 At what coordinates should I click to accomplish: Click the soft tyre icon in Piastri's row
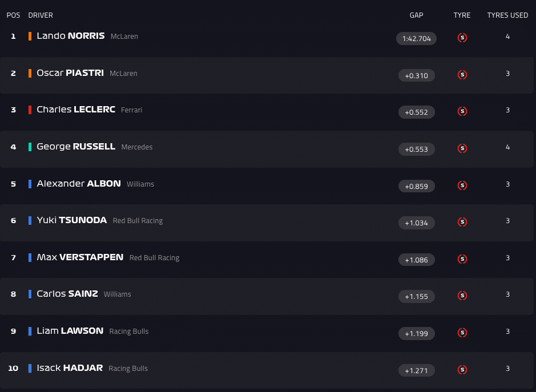(x=462, y=75)
